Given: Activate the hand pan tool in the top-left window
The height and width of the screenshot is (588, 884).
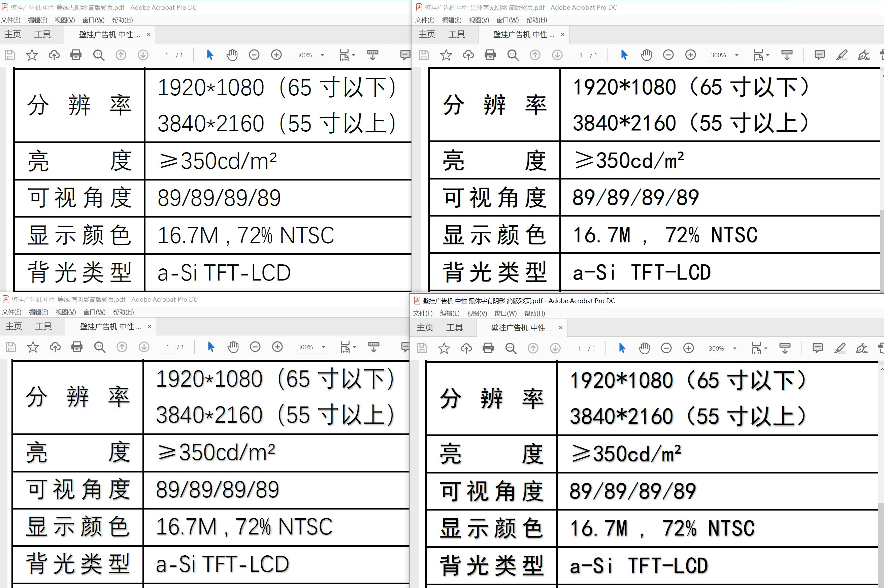Looking at the screenshot, I should click(232, 55).
